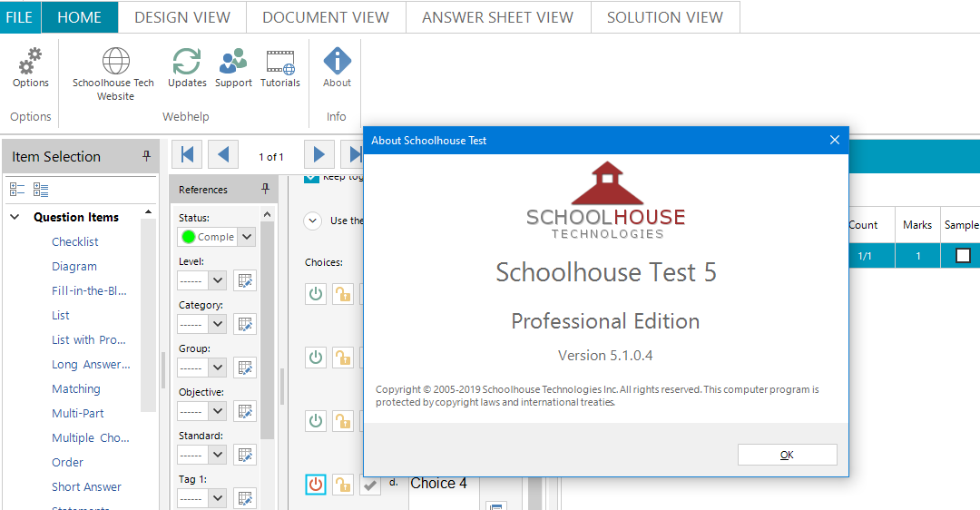Screen dimensions: 980x510
Task: Click the Item Selection scroll-up arrow
Action: point(148,212)
